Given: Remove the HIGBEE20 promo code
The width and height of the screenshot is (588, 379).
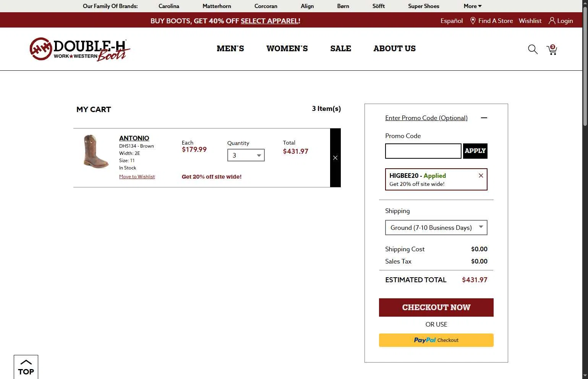Looking at the screenshot, I should (481, 176).
